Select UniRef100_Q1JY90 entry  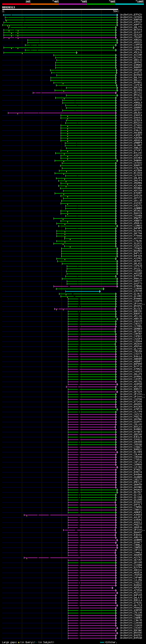tap(131, 349)
